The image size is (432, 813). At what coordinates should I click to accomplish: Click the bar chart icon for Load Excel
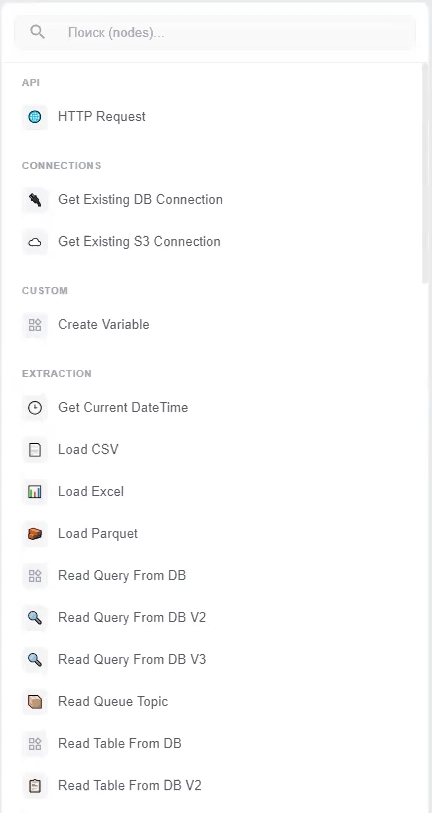pyautogui.click(x=35, y=492)
